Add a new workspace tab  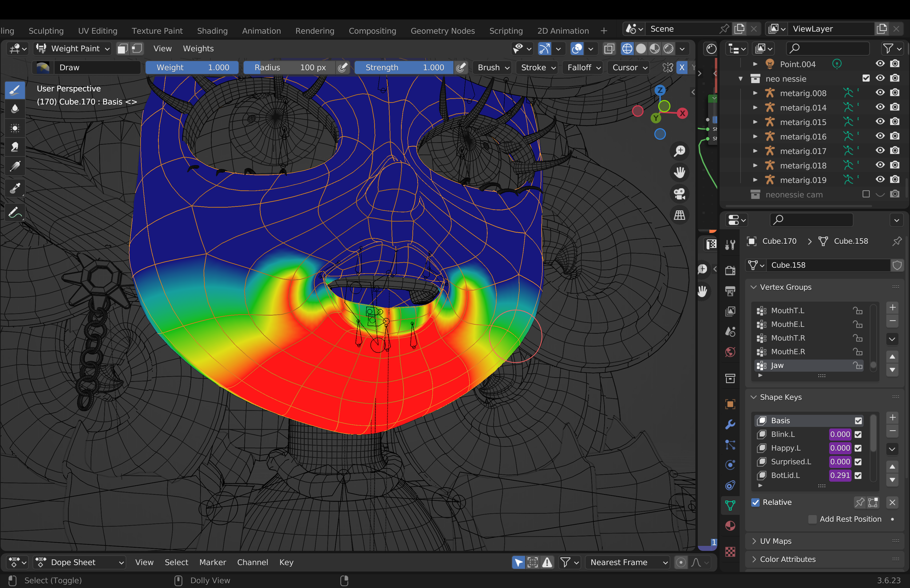pos(604,31)
